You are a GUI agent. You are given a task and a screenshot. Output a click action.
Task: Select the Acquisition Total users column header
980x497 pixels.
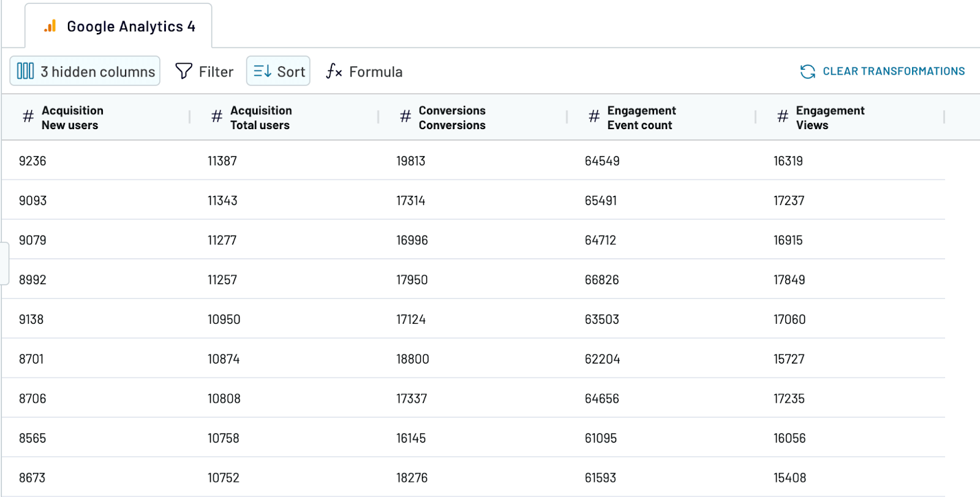click(284, 118)
